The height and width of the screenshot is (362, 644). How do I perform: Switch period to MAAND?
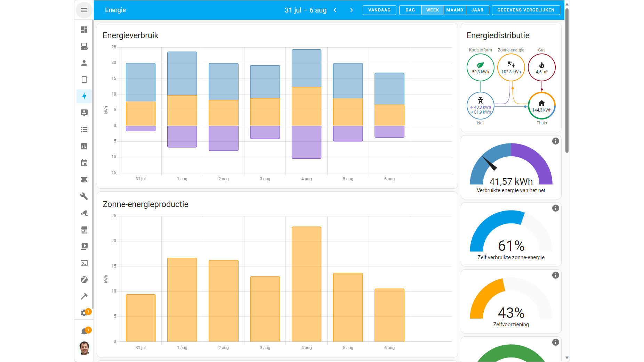coord(455,10)
